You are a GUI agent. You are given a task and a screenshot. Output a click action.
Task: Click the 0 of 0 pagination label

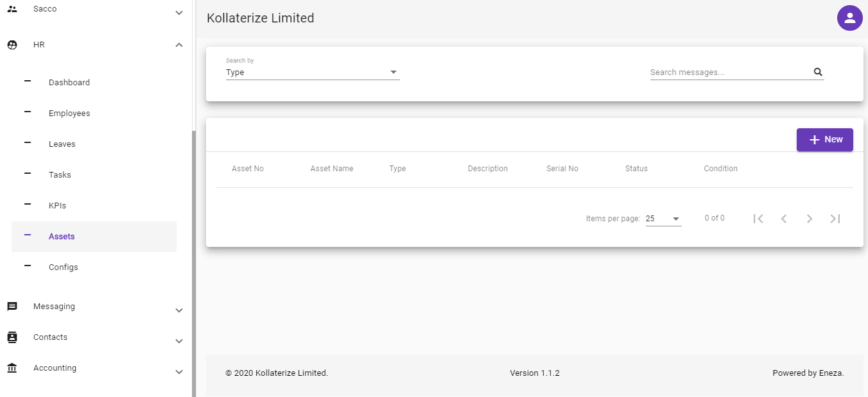click(x=715, y=218)
